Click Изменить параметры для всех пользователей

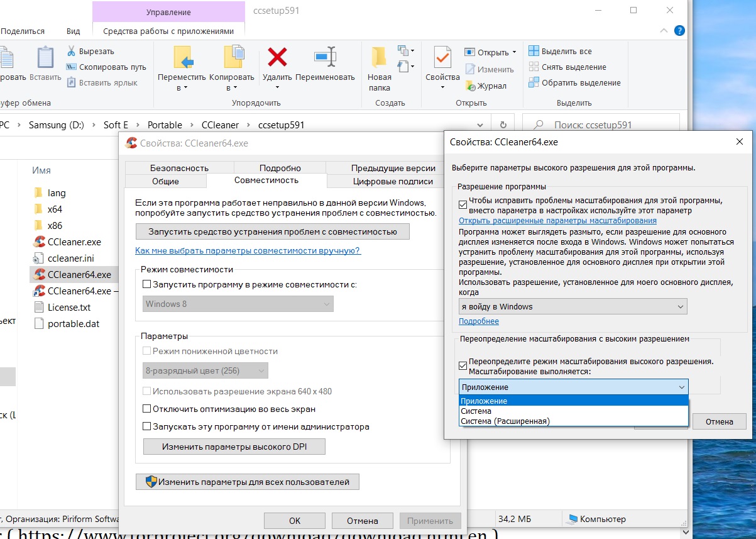point(248,482)
